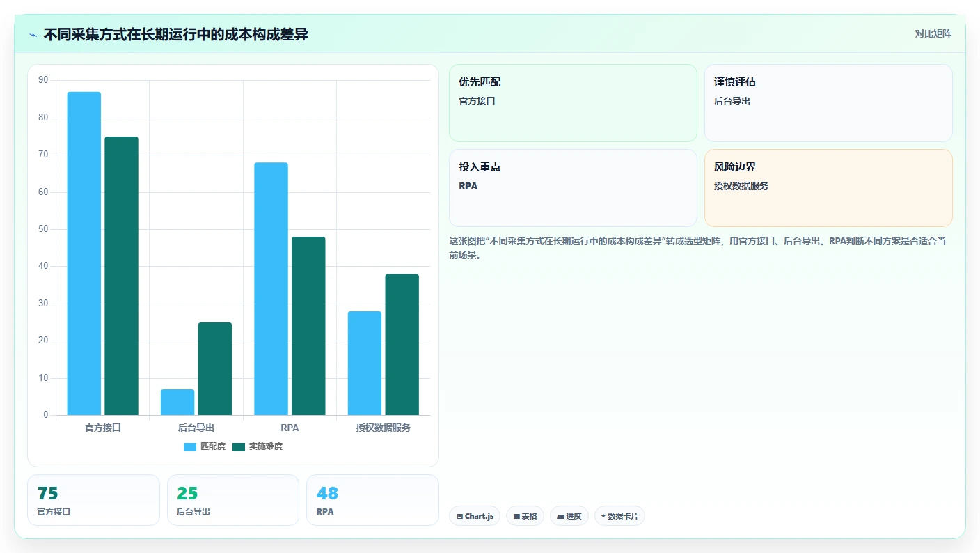Click the y-axis tick value 0
The image size is (980, 553).
pos(46,415)
